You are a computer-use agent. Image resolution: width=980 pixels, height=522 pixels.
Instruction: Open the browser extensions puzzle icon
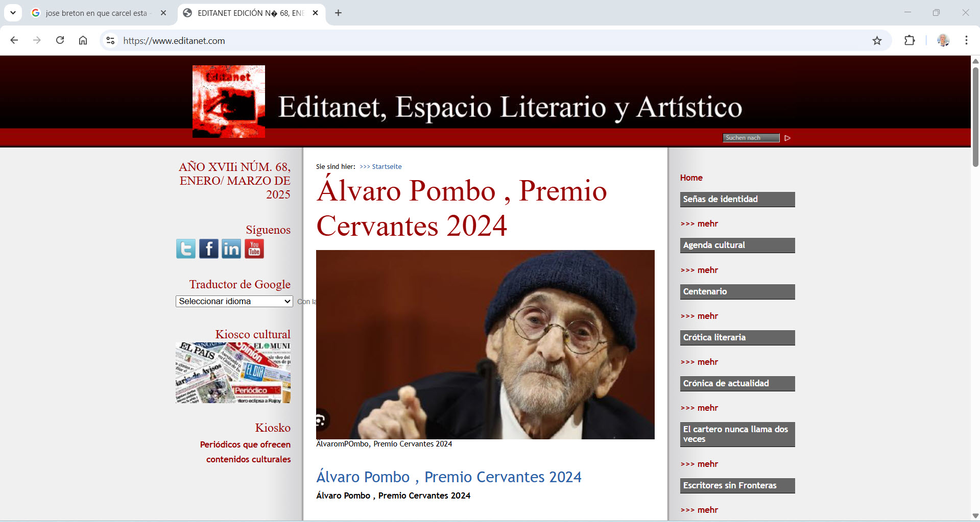click(910, 41)
